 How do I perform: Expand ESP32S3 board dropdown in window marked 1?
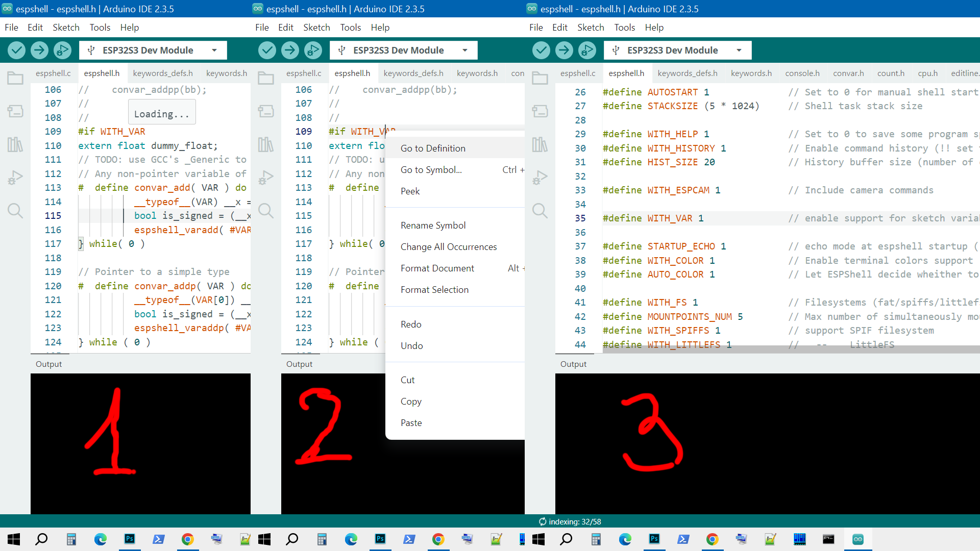[214, 50]
